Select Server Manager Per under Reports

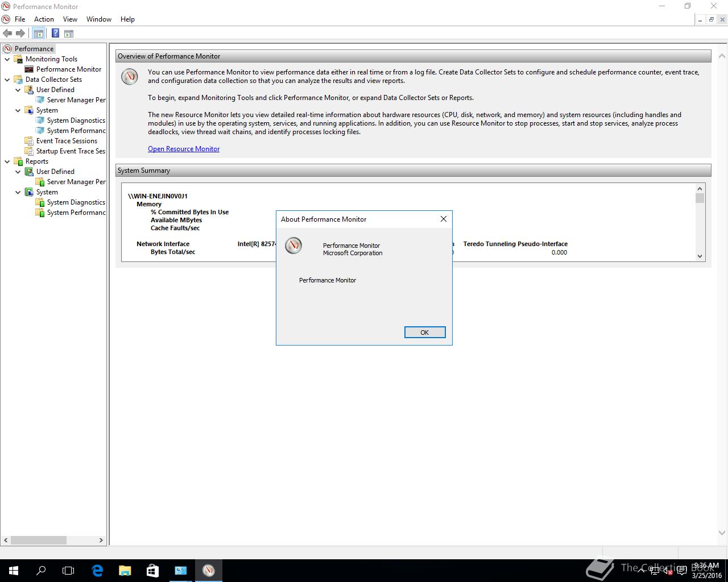tap(76, 182)
